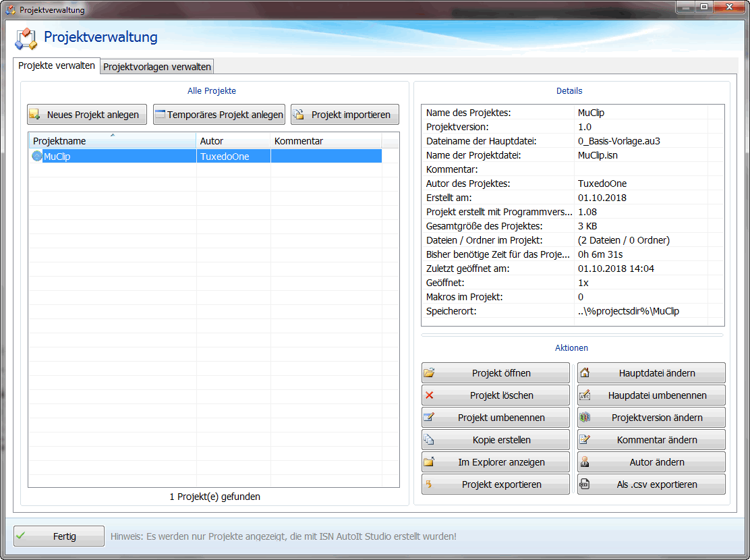Click the copy icon on Kopie erstellen
Image resolution: width=750 pixels, height=560 pixels.
coord(429,440)
